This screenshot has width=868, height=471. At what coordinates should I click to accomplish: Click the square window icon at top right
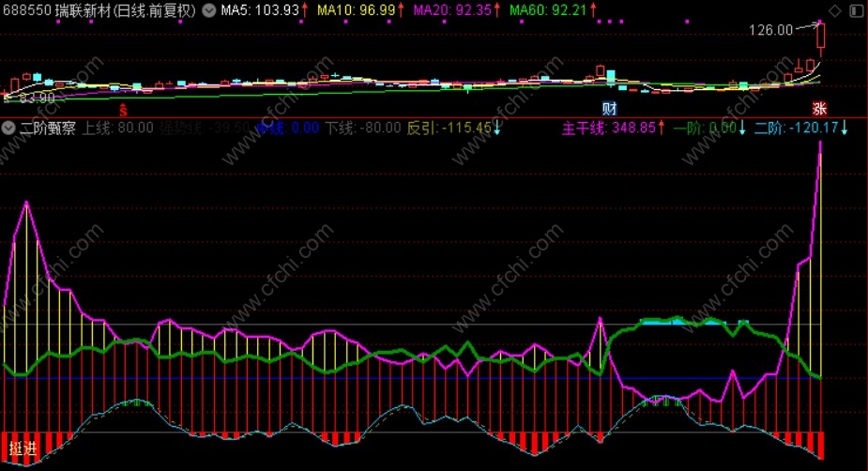(856, 10)
